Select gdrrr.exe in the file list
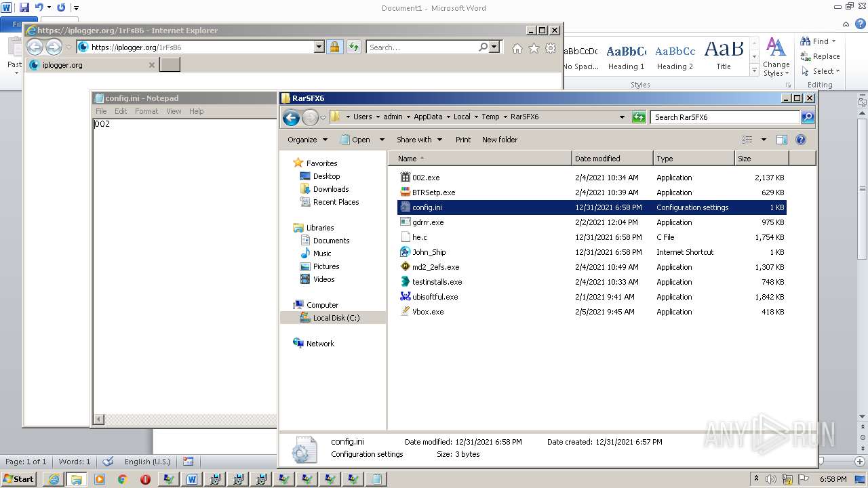 (428, 222)
